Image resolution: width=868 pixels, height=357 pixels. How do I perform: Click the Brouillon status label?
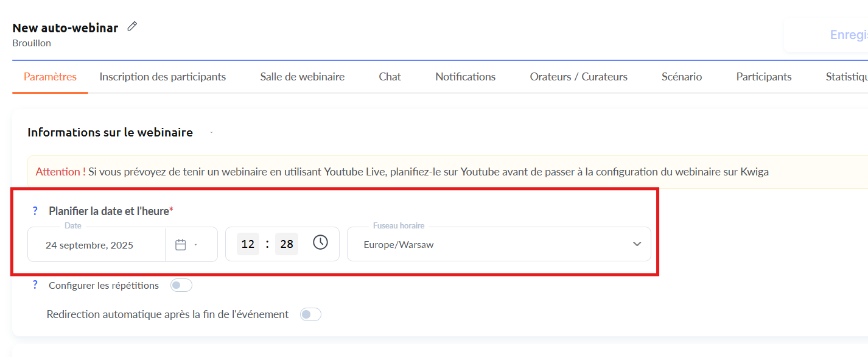(32, 43)
